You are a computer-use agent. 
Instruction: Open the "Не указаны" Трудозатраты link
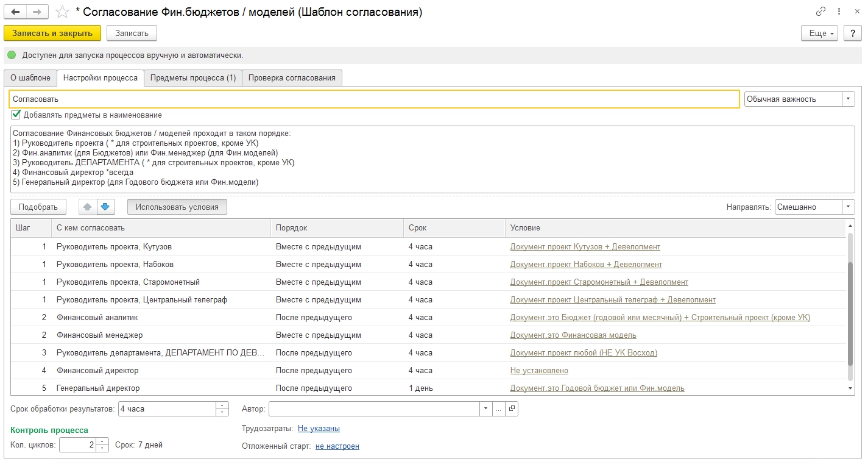[x=319, y=429]
